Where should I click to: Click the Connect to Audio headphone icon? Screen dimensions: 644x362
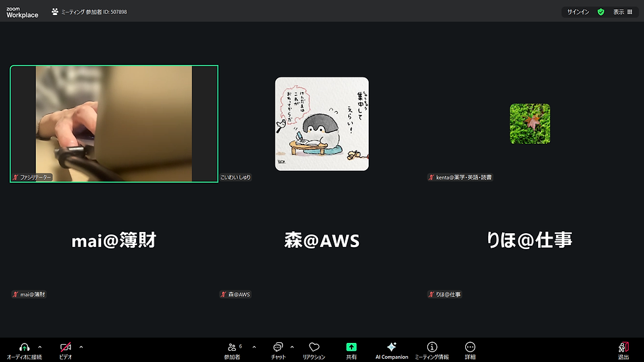tap(24, 348)
